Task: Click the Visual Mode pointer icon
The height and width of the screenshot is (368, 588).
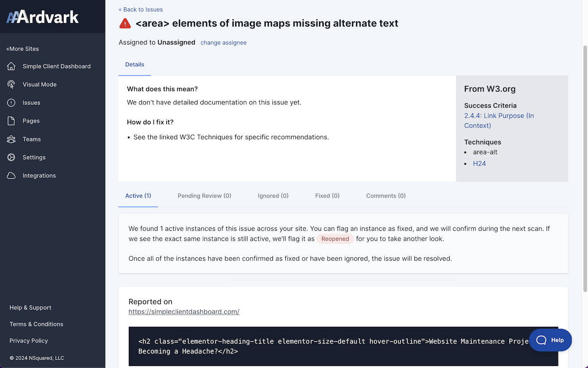Action: click(11, 85)
